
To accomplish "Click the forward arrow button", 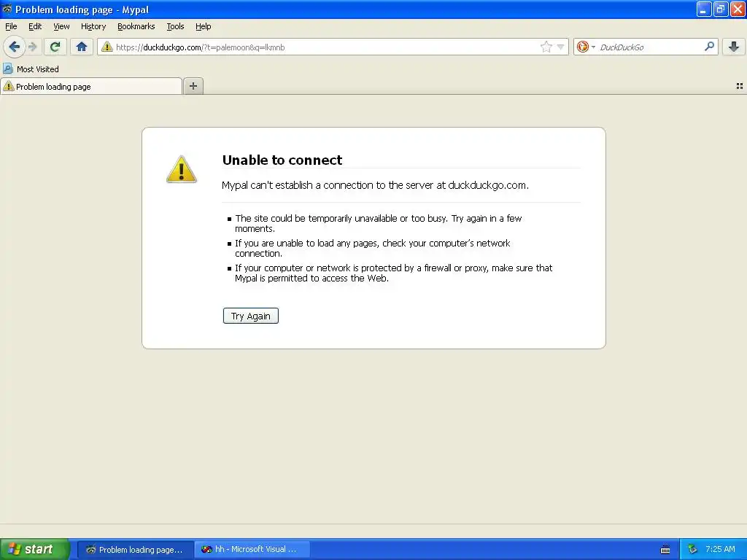I will point(32,47).
